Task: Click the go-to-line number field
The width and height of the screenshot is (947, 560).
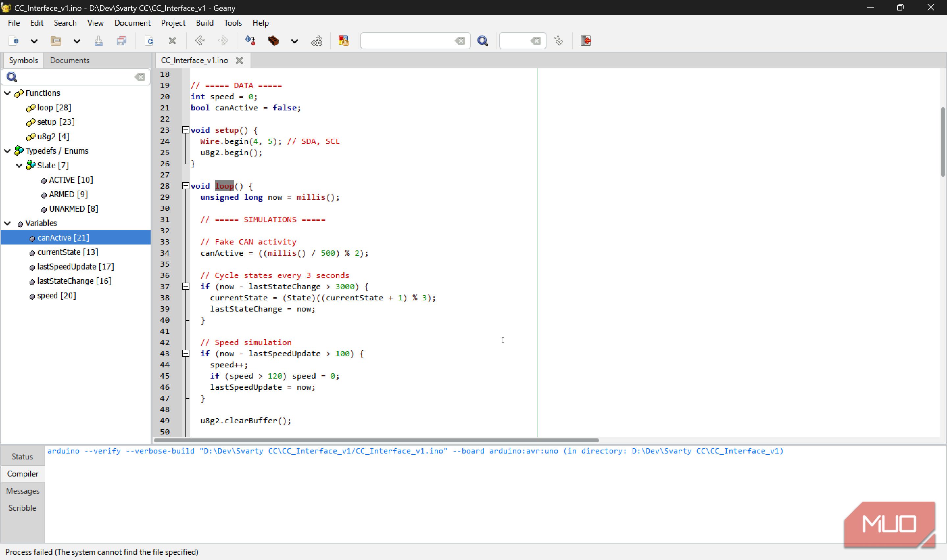Action: (x=515, y=41)
